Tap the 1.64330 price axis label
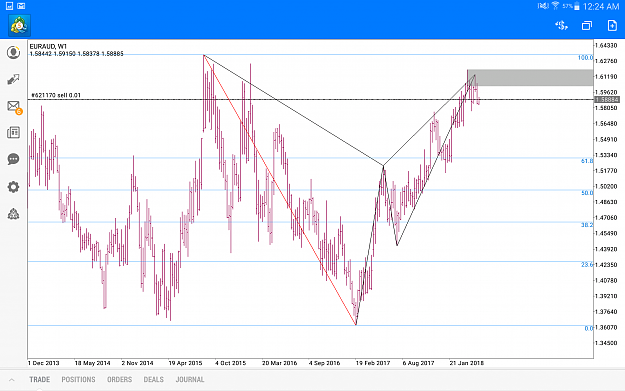Image resolution: width=625 pixels, height=391 pixels. [x=606, y=45]
